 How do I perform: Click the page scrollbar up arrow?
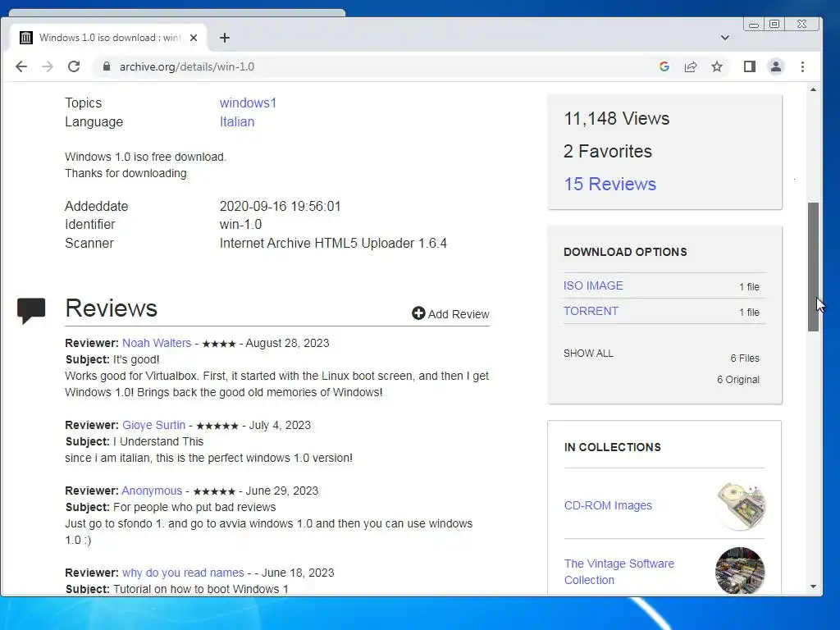point(813,89)
